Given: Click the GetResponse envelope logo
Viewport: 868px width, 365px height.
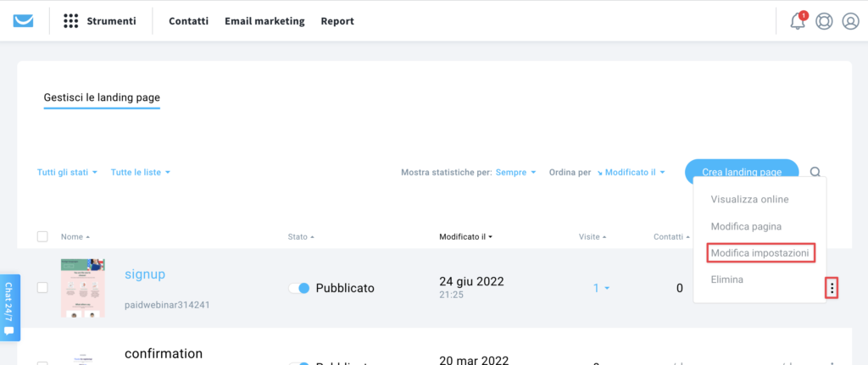Looking at the screenshot, I should coord(23,21).
